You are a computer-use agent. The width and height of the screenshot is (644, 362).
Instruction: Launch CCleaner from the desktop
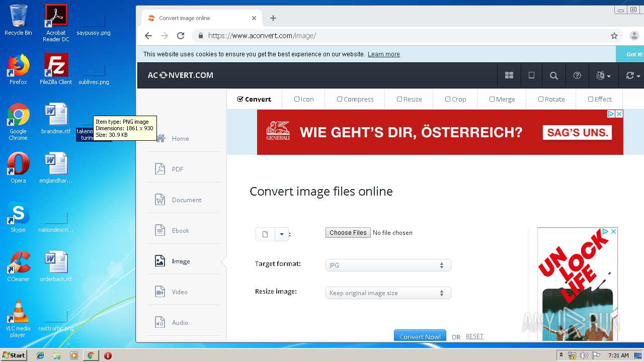18,267
